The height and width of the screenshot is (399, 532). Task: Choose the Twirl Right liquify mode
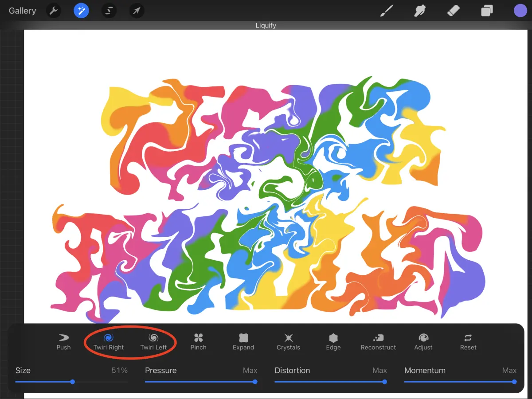click(109, 342)
